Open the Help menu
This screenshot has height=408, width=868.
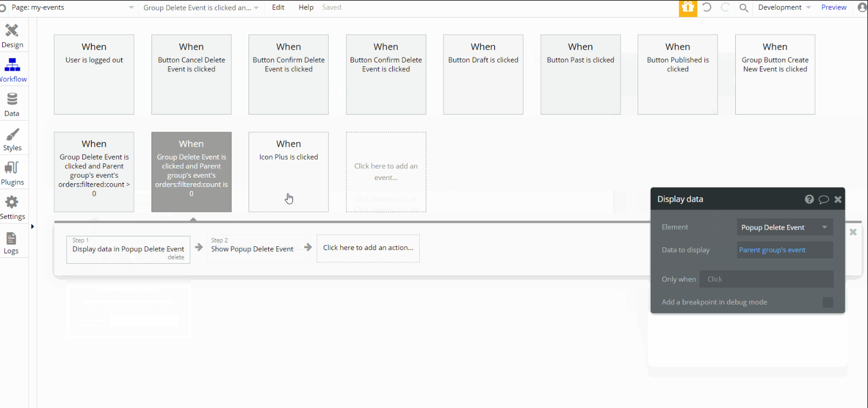(306, 8)
